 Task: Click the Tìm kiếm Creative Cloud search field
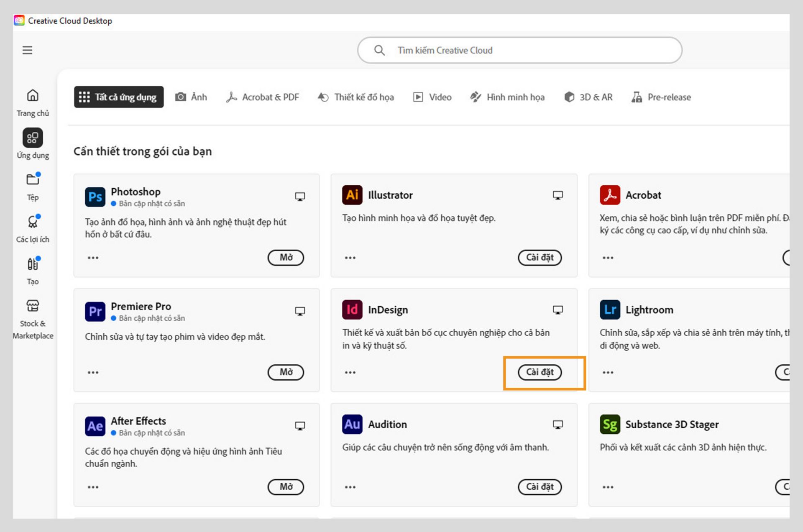(x=520, y=50)
